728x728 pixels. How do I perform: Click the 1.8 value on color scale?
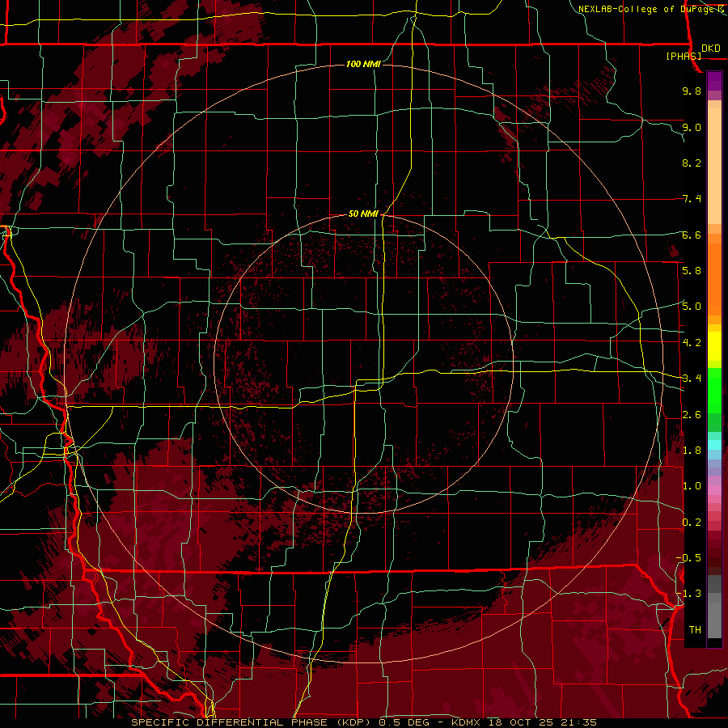pyautogui.click(x=692, y=451)
